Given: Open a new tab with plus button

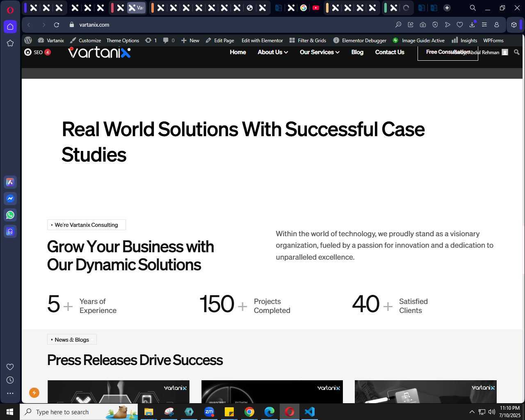Looking at the screenshot, I should 447,8.
